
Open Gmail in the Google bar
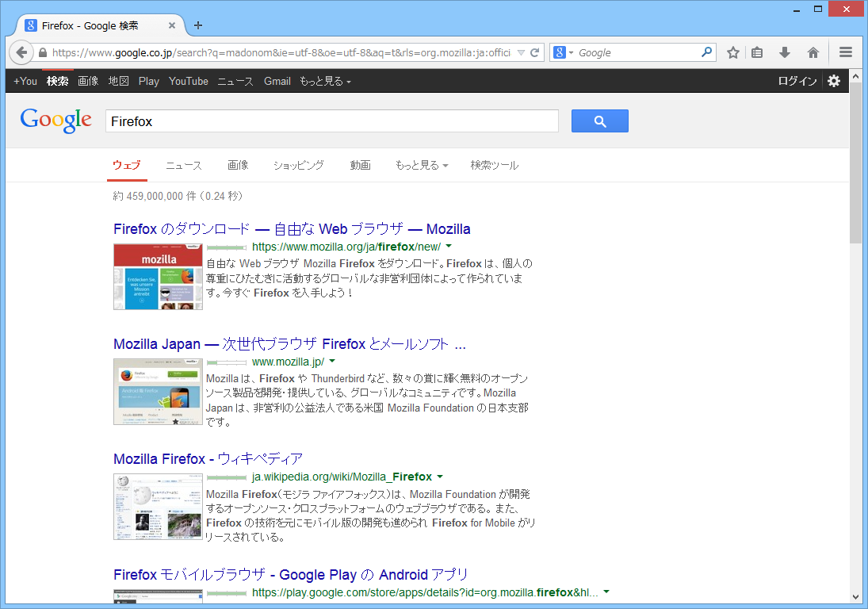click(277, 81)
